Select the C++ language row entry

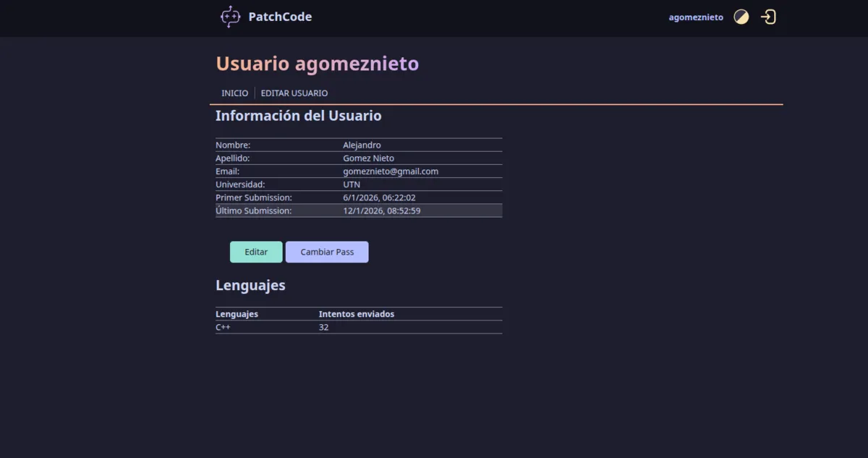tap(223, 328)
